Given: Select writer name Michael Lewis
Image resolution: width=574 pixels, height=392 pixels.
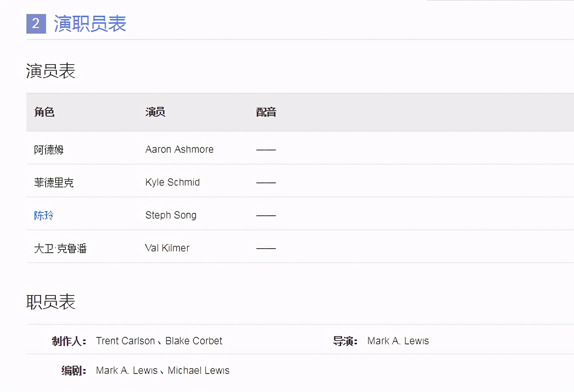Looking at the screenshot, I should tap(199, 370).
